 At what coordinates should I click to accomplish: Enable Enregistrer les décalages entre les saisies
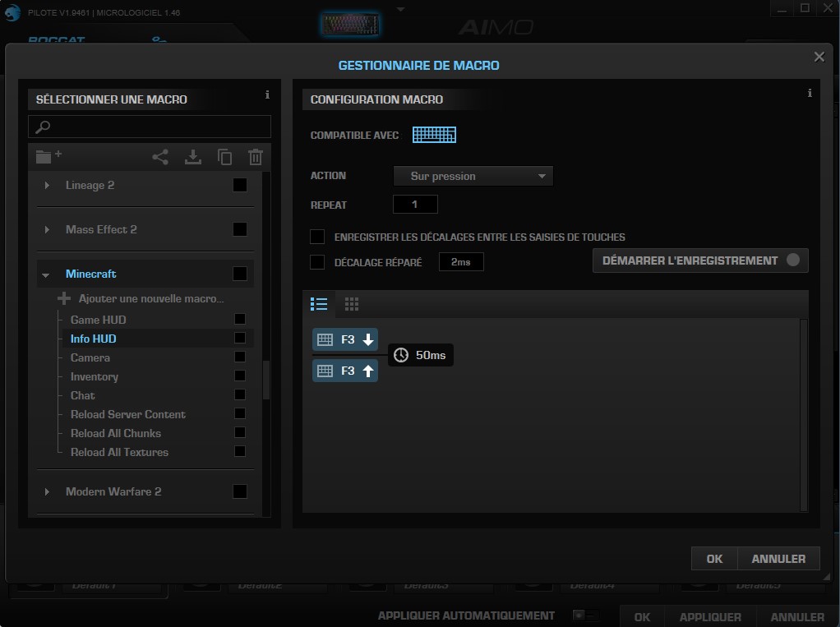point(316,237)
